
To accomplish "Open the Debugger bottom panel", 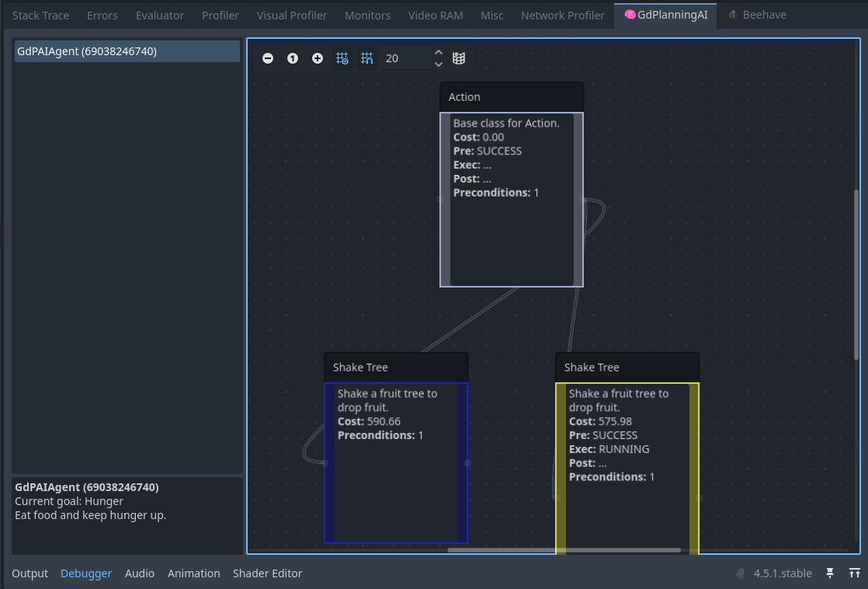I will coord(86,573).
